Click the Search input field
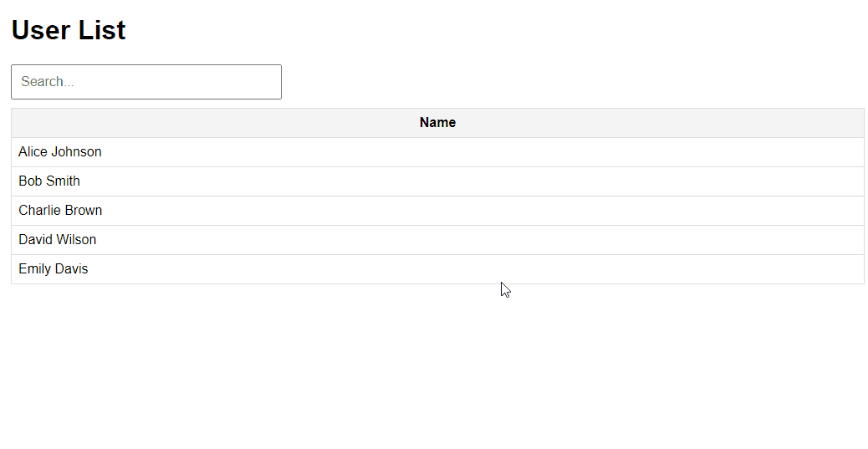868x449 pixels. (146, 82)
